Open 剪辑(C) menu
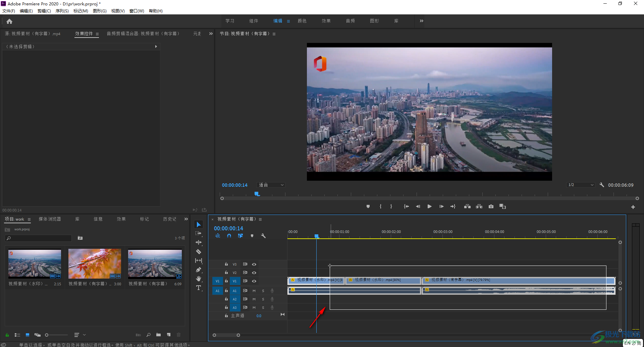Viewport: 644px width, 347px height. coord(44,11)
